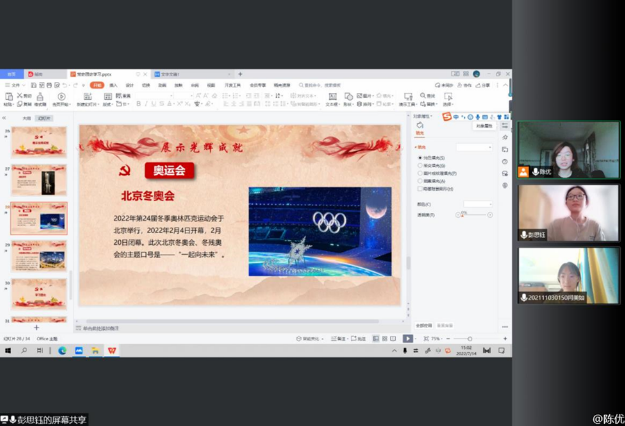Select the solid fill radio option
Screen dimensions: 625x426
[x=420, y=158]
